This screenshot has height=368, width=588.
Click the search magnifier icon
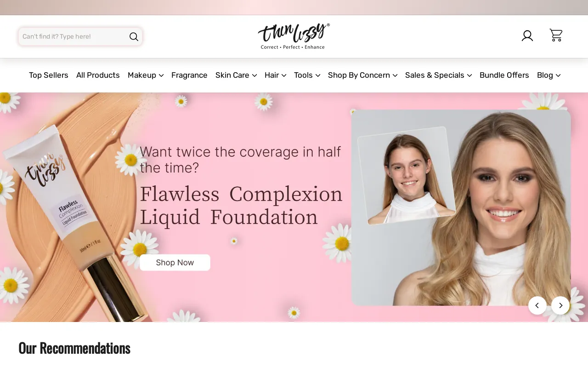(x=134, y=37)
